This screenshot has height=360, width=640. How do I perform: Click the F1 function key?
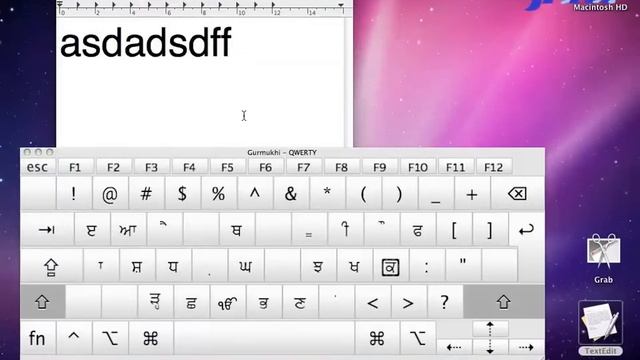(76, 167)
